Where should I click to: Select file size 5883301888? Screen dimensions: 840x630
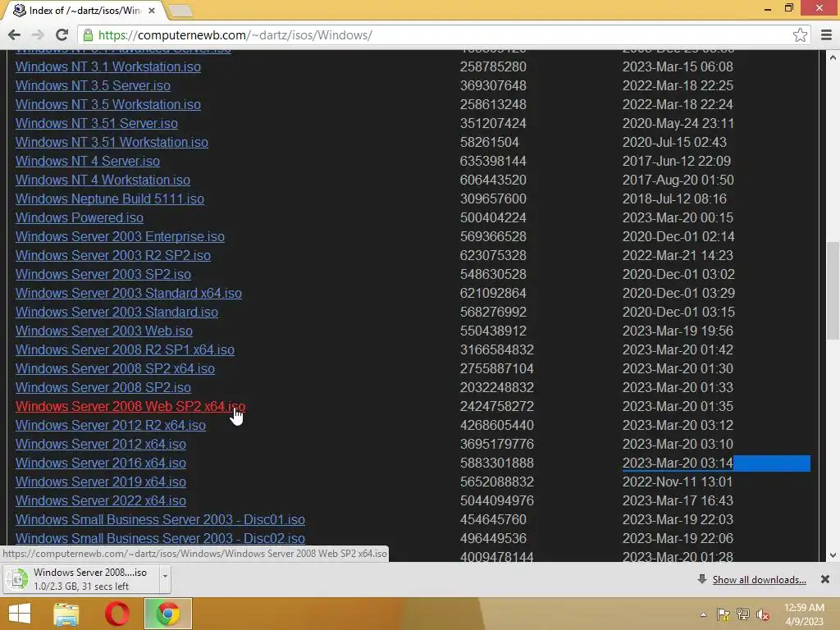496,463
